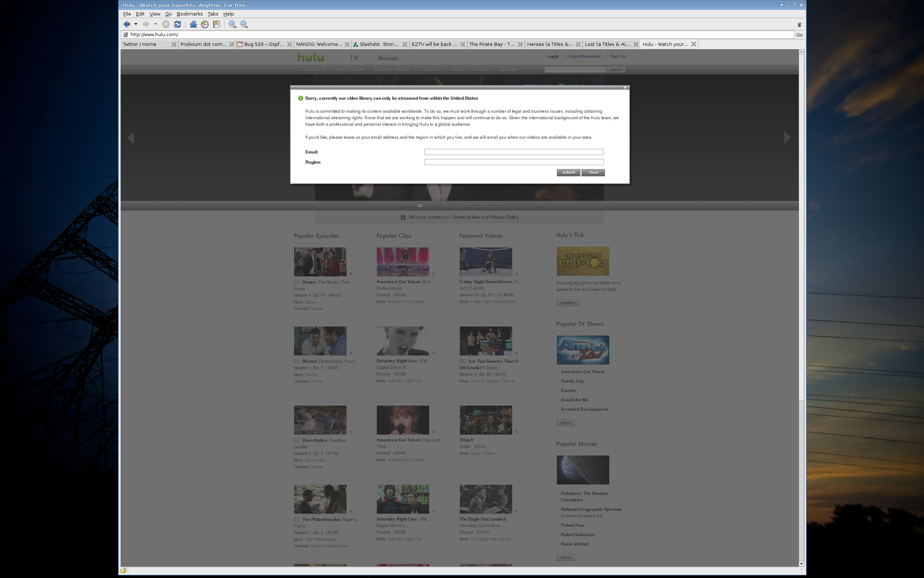The image size is (924, 578).
Task: Click the Login link
Action: coord(553,56)
